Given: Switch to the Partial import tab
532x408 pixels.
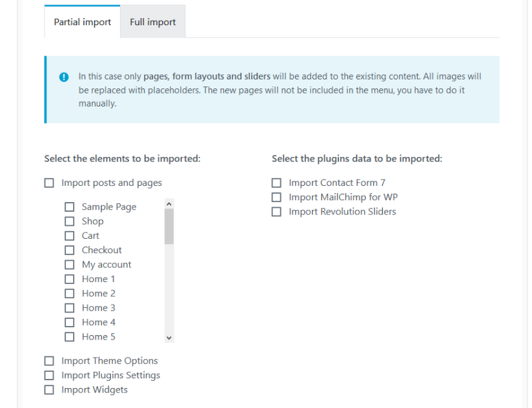Looking at the screenshot, I should click(82, 22).
